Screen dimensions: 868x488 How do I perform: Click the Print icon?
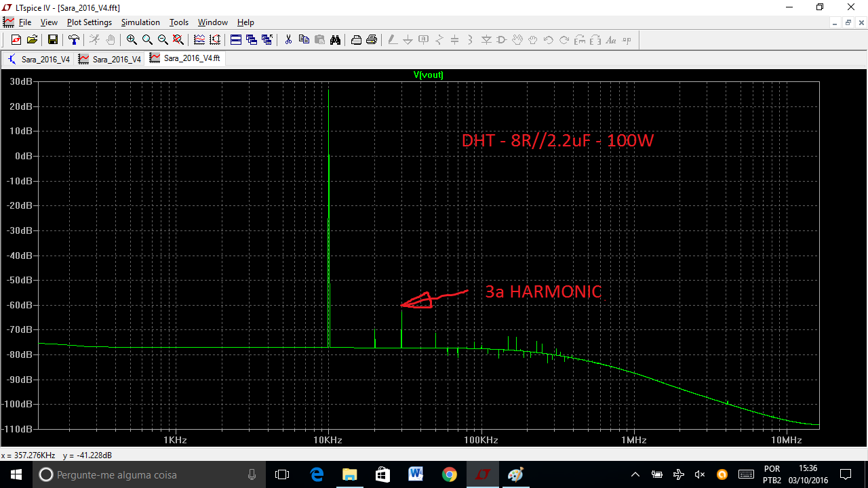click(372, 40)
